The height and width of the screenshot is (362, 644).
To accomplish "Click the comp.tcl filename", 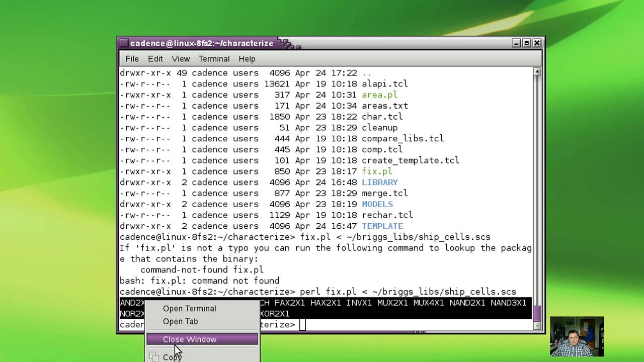I will 382,150.
